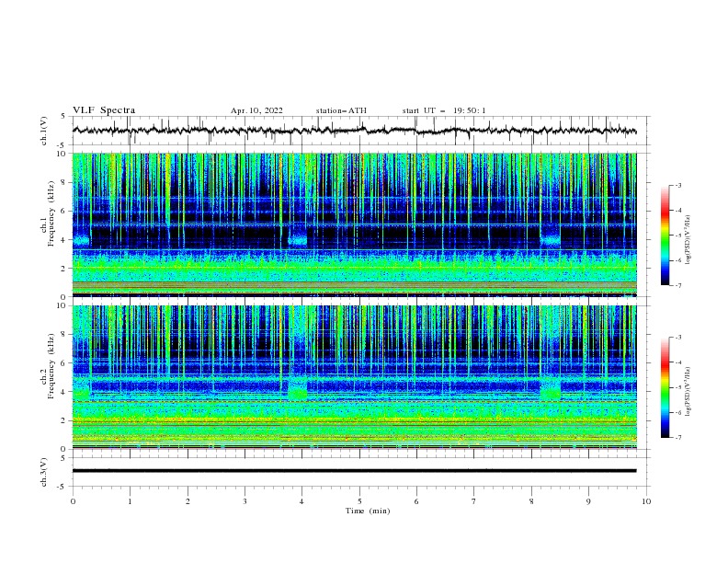
Task: Click the 4 kHz burst near minute 8 in ch.2
Action: pyautogui.click(x=551, y=394)
